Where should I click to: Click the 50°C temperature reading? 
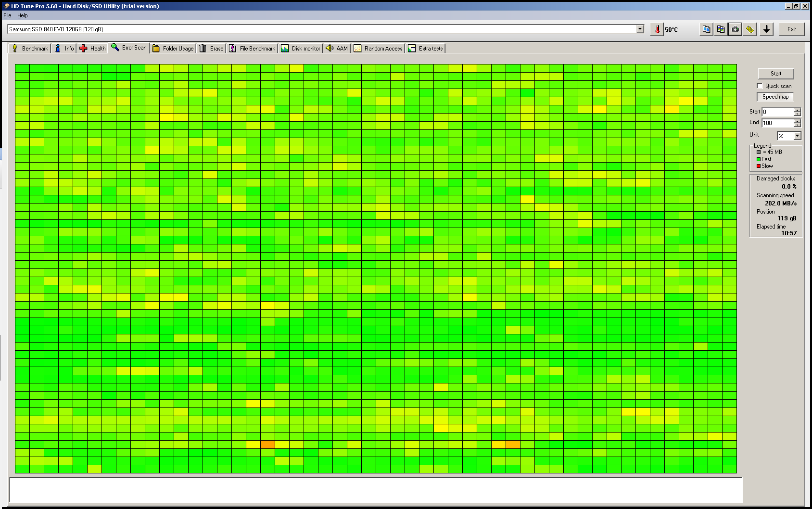pyautogui.click(x=672, y=29)
